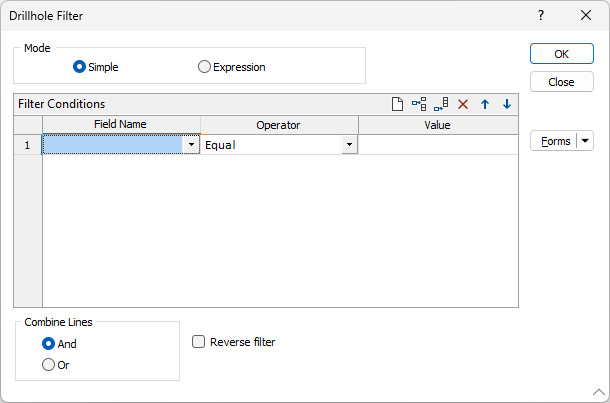Expand the Forms button dropdown arrow

pos(585,141)
